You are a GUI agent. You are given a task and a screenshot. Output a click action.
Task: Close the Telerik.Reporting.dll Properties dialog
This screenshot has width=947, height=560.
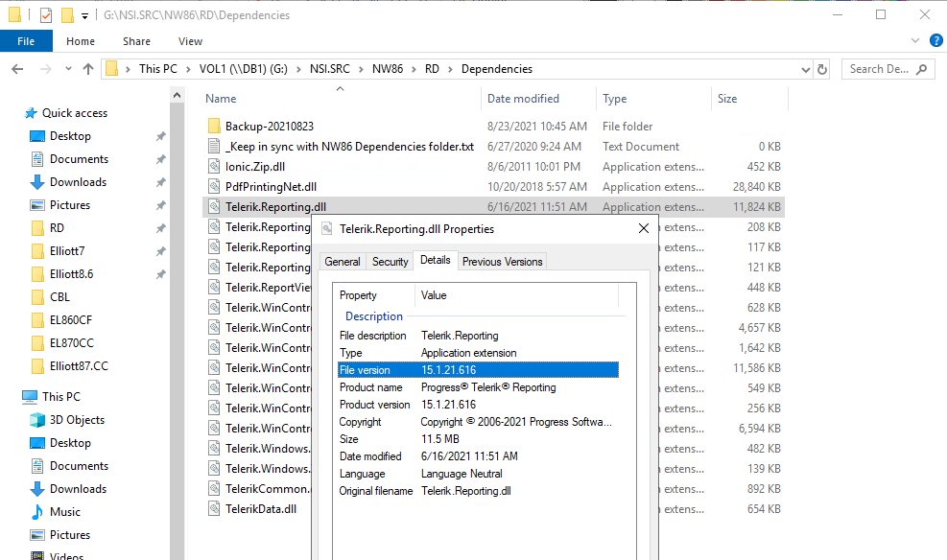[644, 228]
